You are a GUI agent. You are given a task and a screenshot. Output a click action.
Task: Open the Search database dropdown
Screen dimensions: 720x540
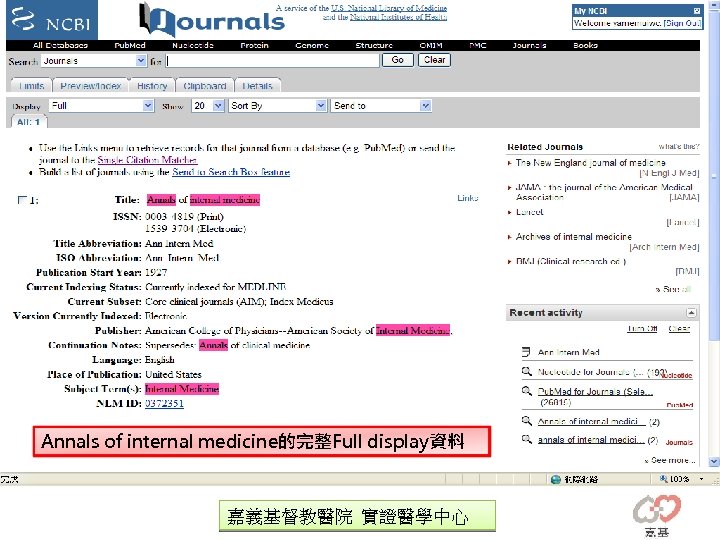coord(141,61)
